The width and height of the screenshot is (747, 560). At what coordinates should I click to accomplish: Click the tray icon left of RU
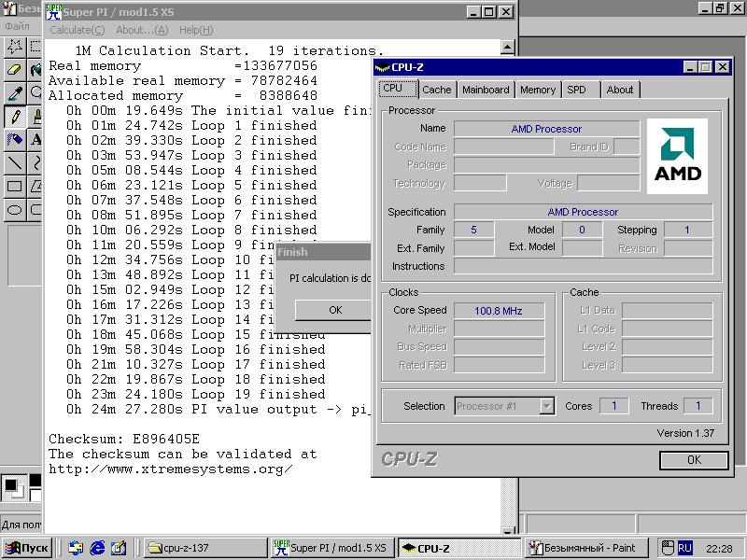[x=668, y=548]
